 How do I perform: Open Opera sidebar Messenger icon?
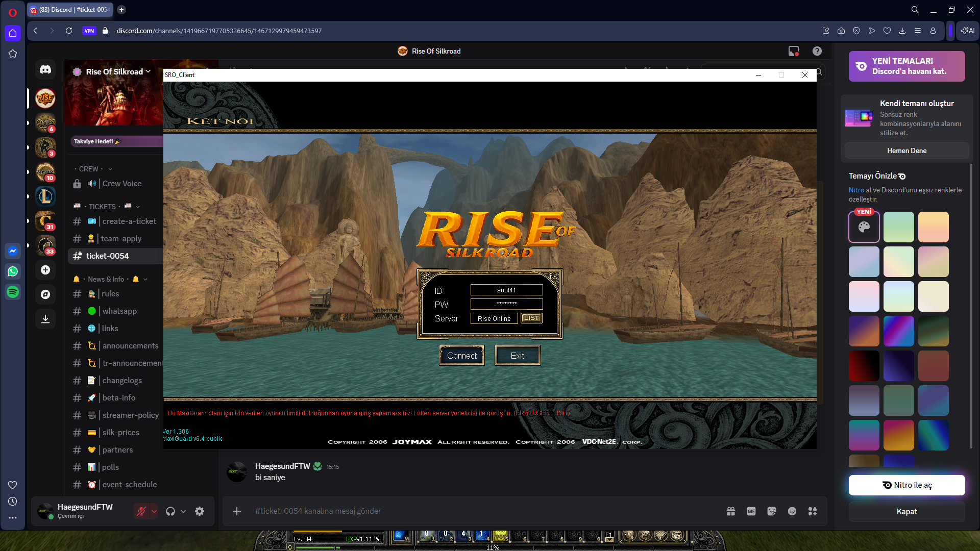[13, 251]
